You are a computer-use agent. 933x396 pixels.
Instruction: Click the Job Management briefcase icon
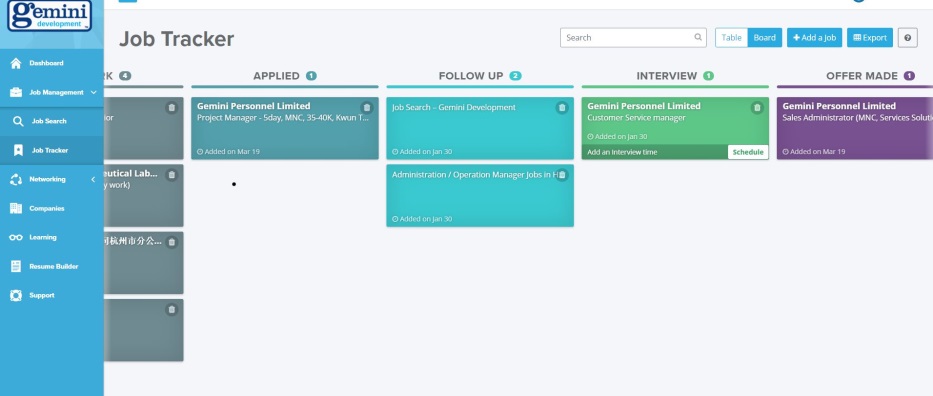click(x=16, y=92)
